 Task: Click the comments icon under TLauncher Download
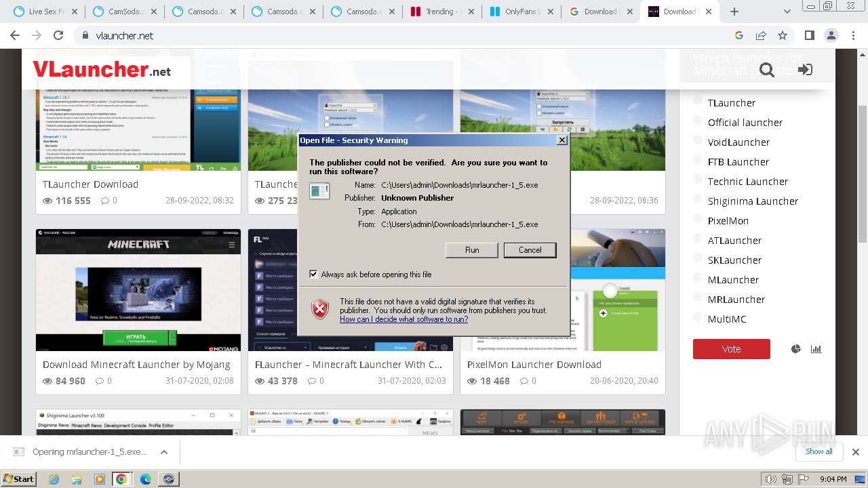104,201
